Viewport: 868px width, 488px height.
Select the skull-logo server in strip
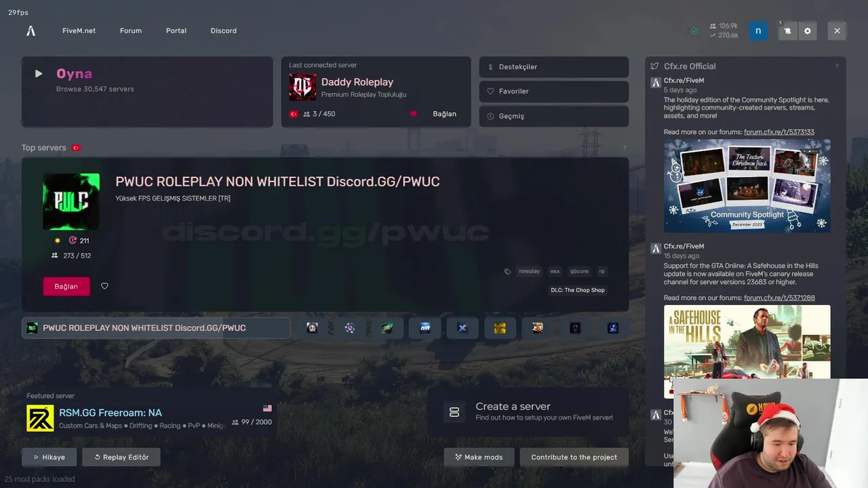[312, 328]
